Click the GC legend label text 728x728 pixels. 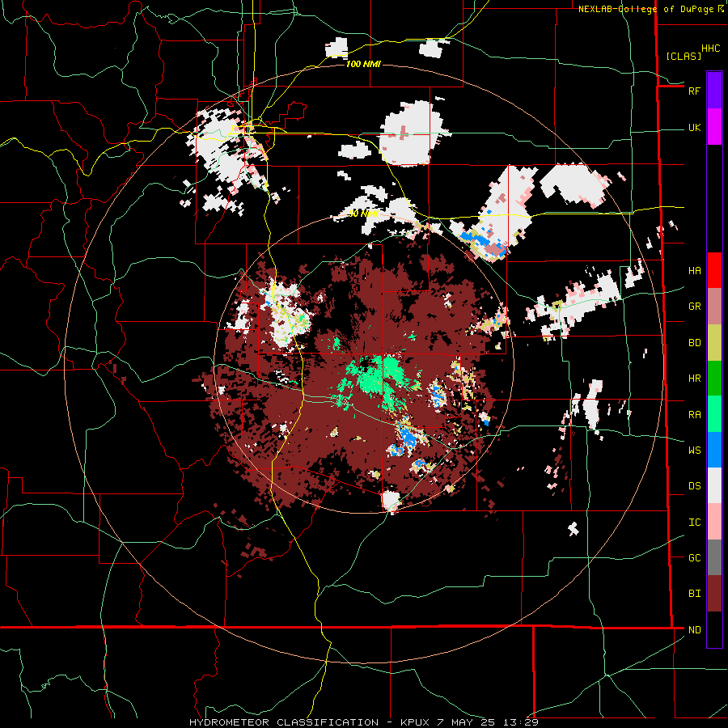694,557
